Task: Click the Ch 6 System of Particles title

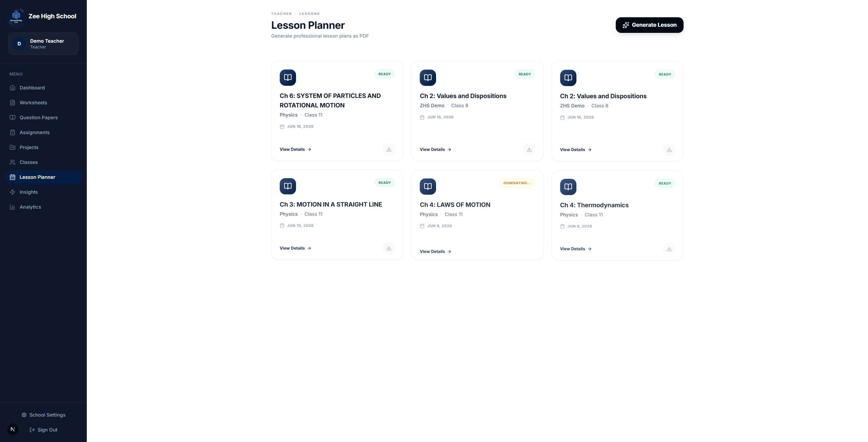Action: click(330, 101)
